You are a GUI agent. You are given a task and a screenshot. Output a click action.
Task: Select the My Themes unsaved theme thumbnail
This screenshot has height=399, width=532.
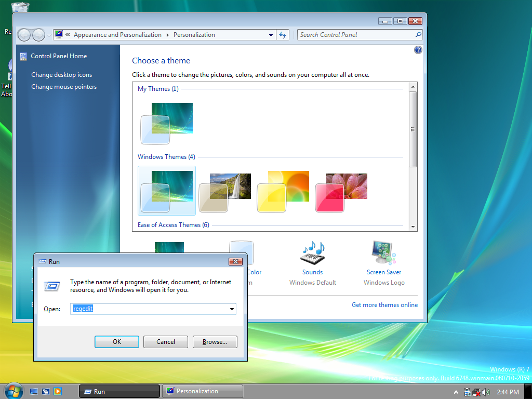167,123
